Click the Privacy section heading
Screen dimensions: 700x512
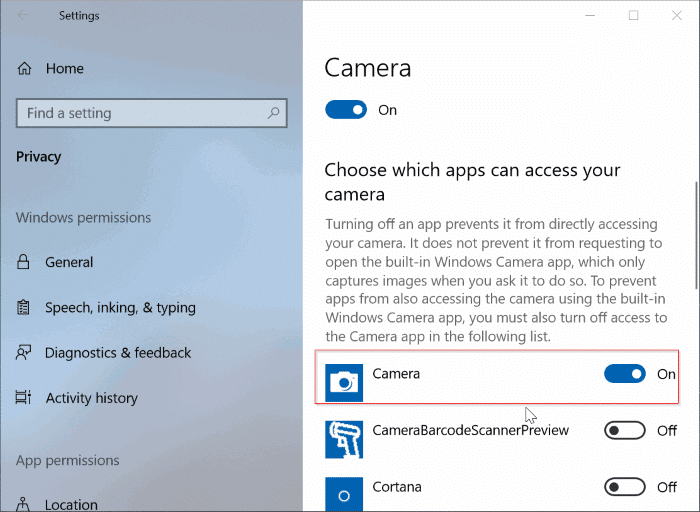coord(38,157)
